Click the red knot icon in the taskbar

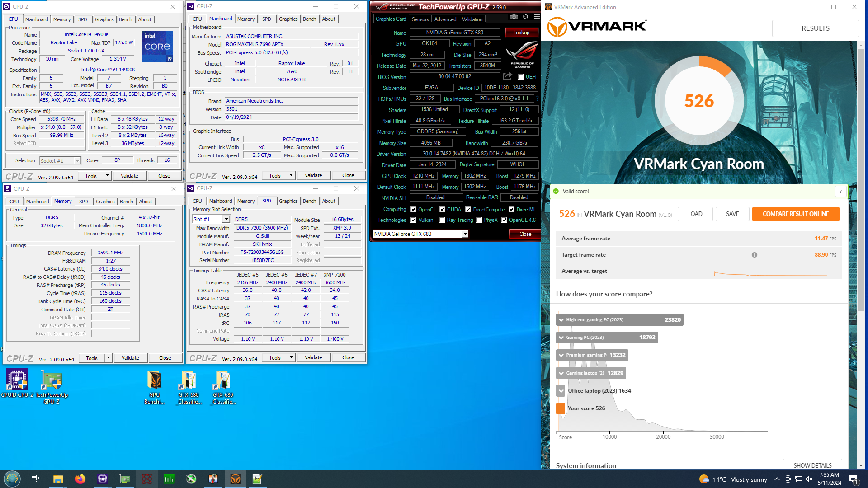[147, 479]
